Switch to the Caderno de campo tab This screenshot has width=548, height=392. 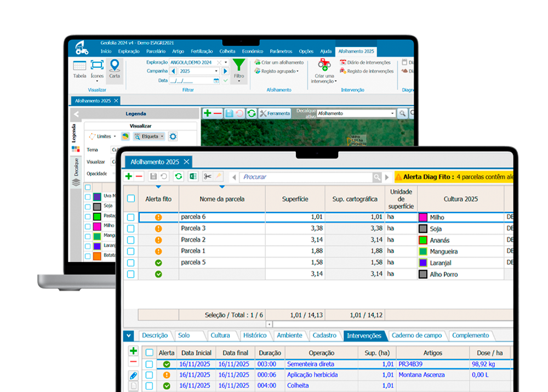coord(418,336)
